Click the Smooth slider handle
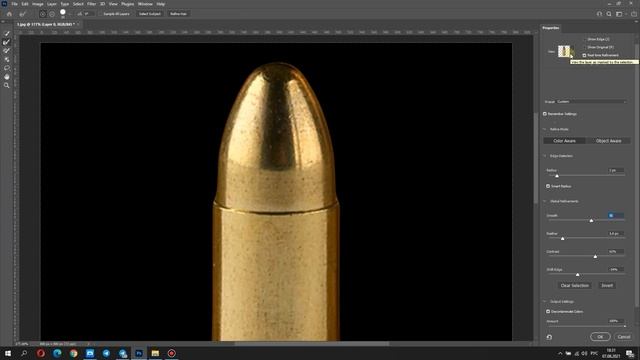Viewport: 640px width, 360px height. (591, 220)
